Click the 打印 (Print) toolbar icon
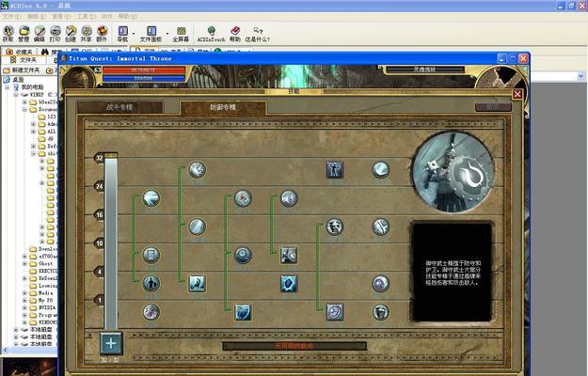The image size is (588, 376). [x=56, y=33]
